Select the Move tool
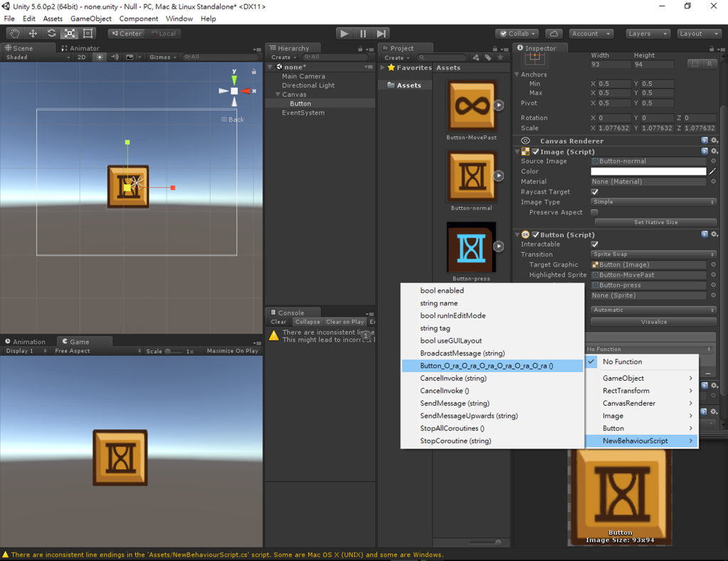Screen dimensions: 728x561 [x=32, y=33]
